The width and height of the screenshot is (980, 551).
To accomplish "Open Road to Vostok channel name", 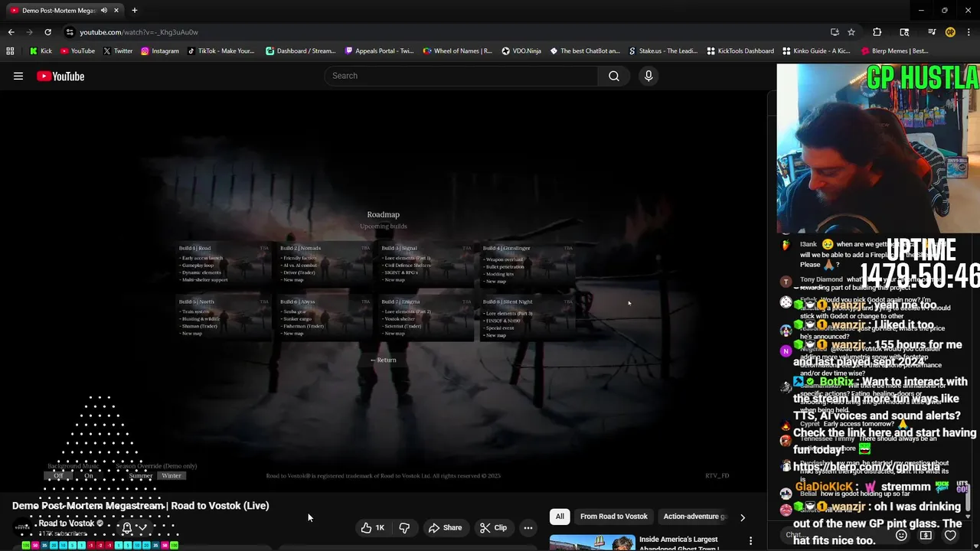I will 67,523.
